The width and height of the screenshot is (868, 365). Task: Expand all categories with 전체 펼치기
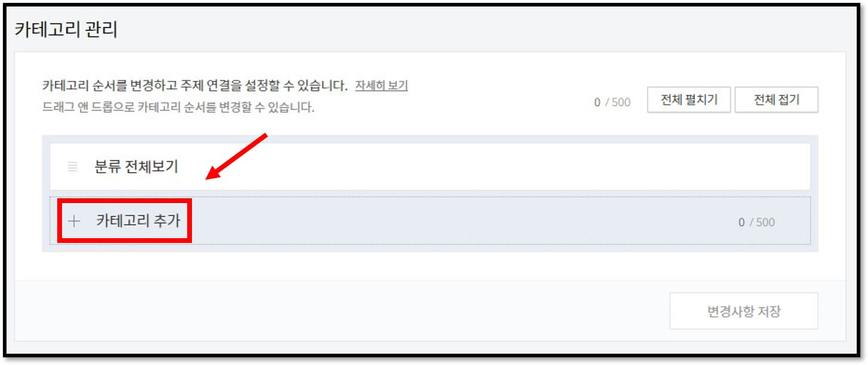(689, 100)
